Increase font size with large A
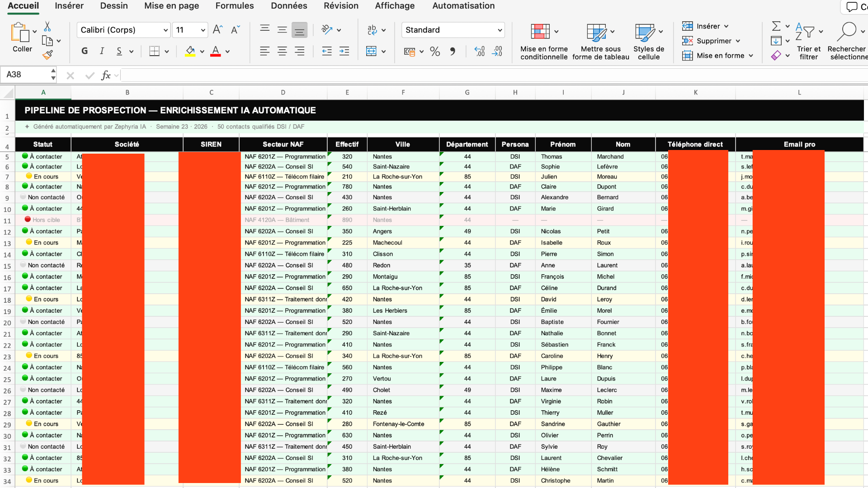Image resolution: width=868 pixels, height=488 pixels. coord(217,30)
